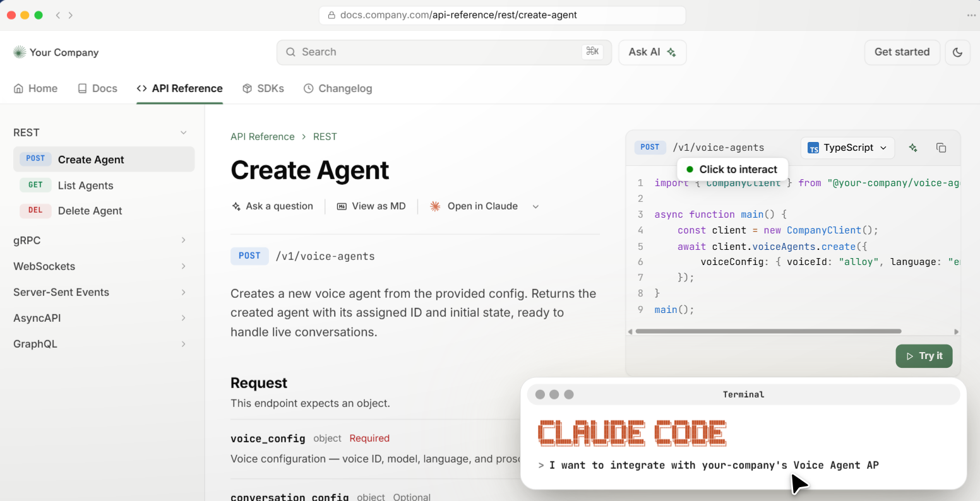Click the Create Agent page heading

pos(310,170)
